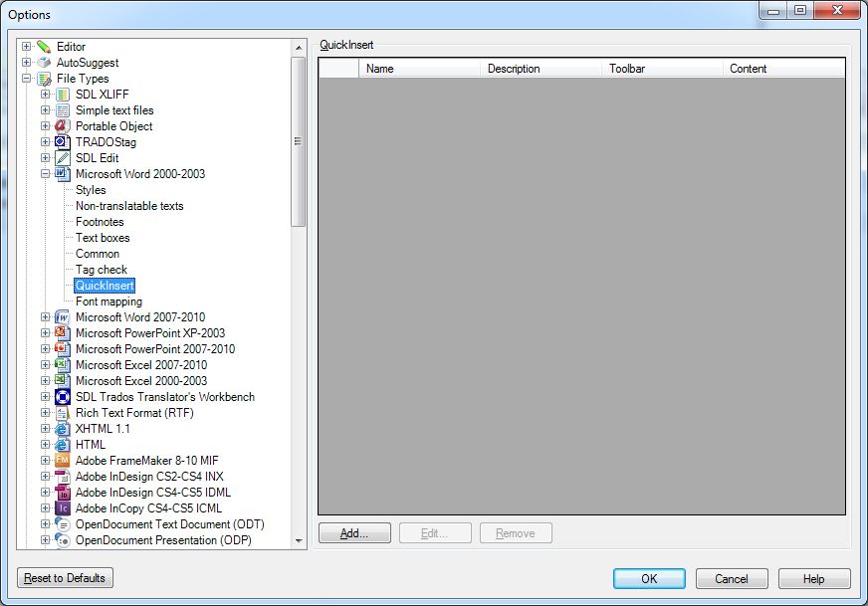Click the InDesign CS4-CS5 IDML icon
Viewport: 868px width, 606px height.
click(x=63, y=493)
